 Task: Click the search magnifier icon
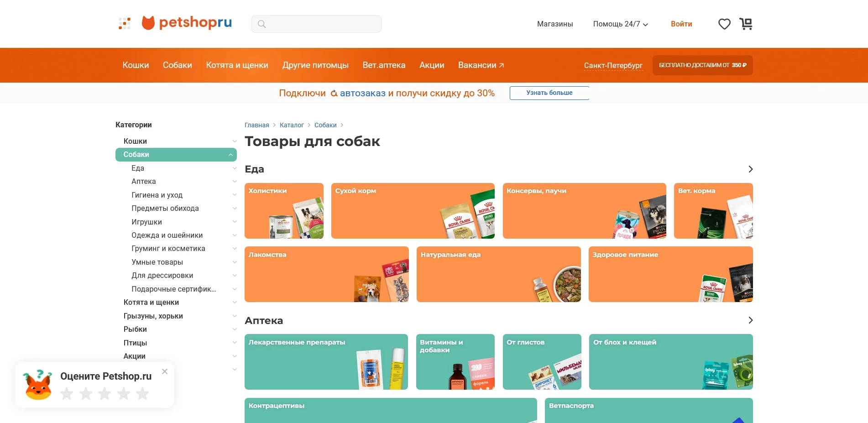(x=261, y=24)
